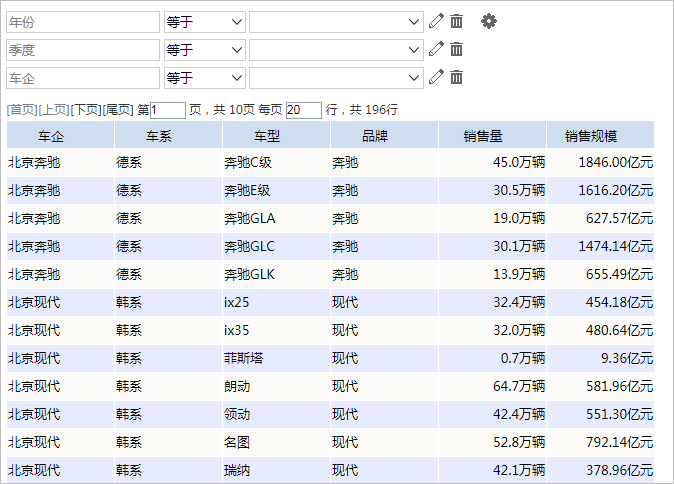Click the 年份 filter field
The image size is (674, 484).
tap(83, 22)
